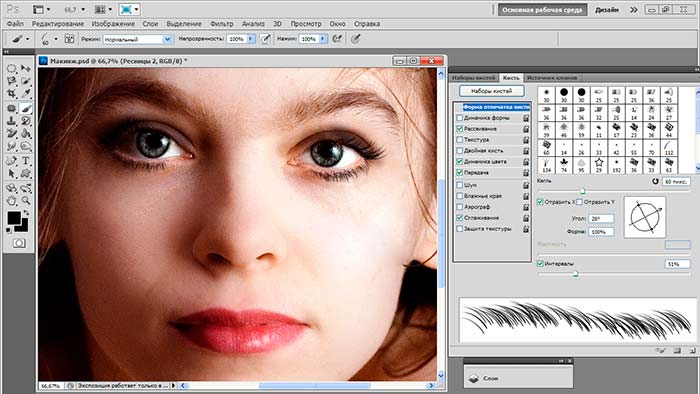Check Отразить Y checkbox

(x=579, y=202)
